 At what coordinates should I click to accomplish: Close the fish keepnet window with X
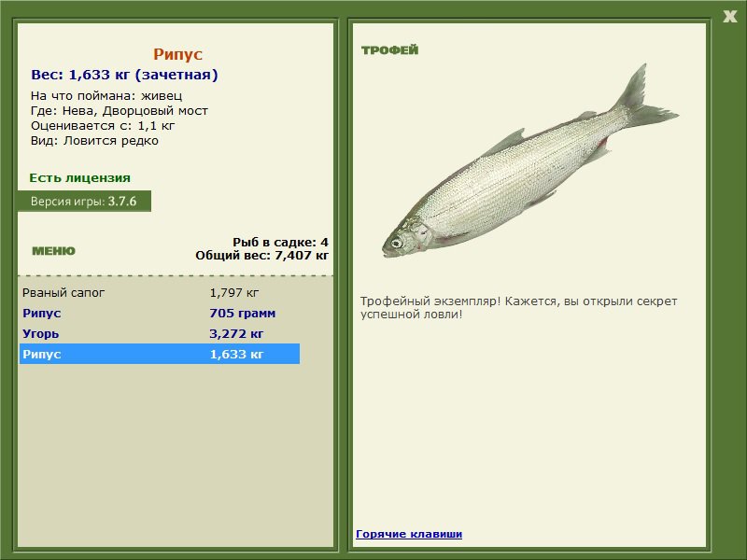[x=730, y=17]
